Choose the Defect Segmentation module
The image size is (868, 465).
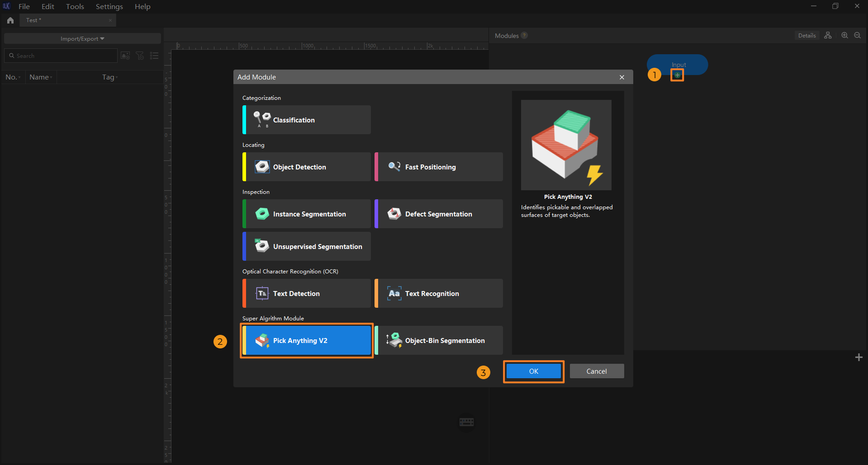(439, 214)
